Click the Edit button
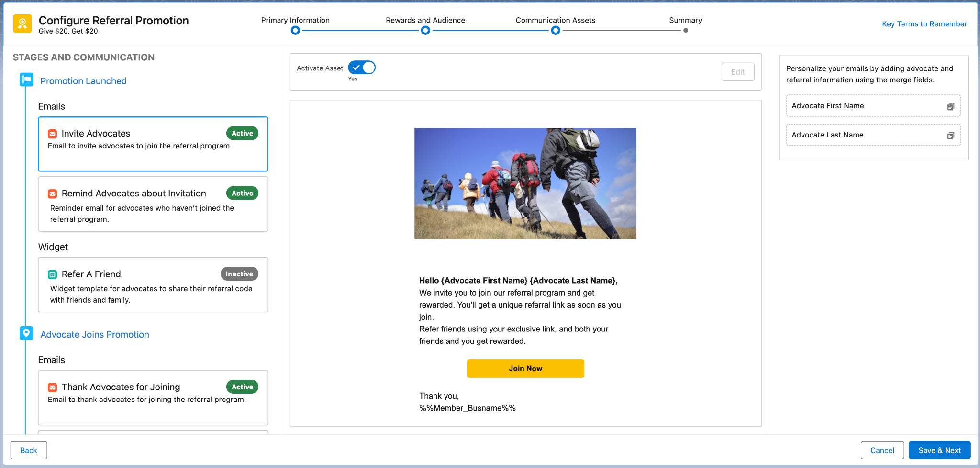The width and height of the screenshot is (980, 468). [x=738, y=72]
